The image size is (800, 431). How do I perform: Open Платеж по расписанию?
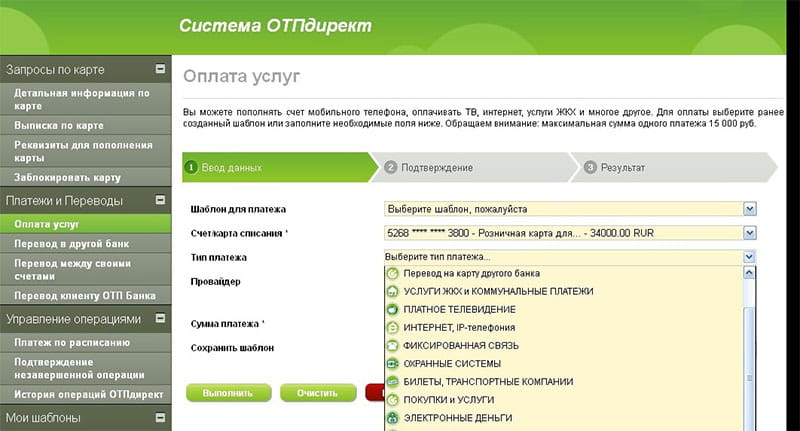(86, 342)
